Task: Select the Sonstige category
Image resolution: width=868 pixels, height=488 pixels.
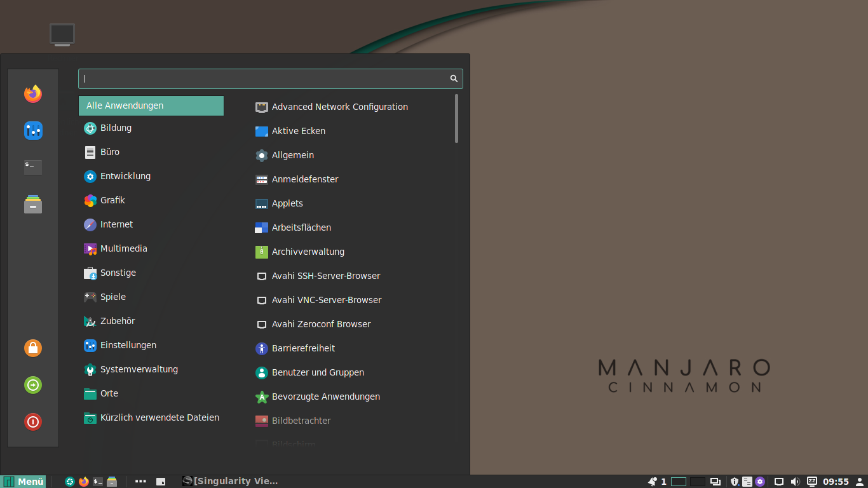Action: tap(151, 273)
